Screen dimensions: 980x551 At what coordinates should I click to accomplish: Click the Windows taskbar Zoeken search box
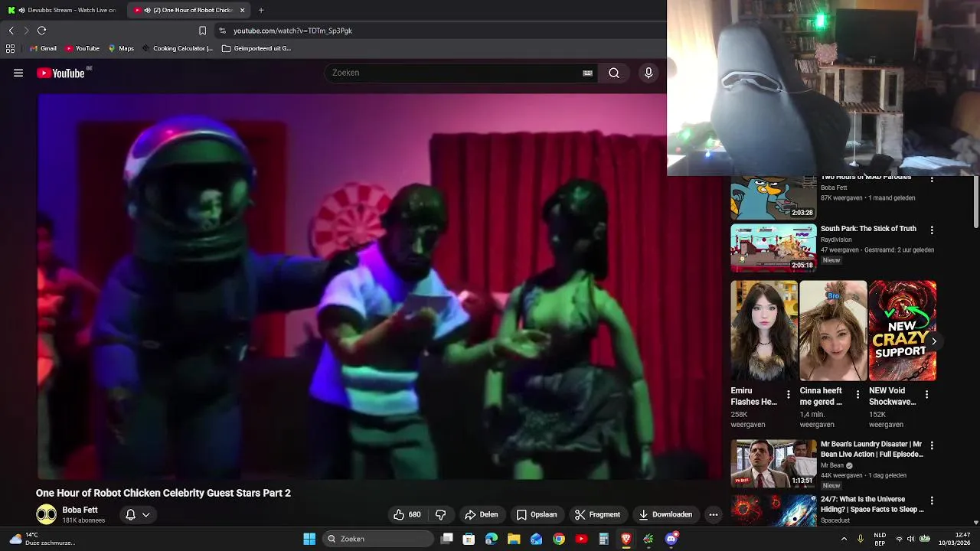(x=378, y=539)
